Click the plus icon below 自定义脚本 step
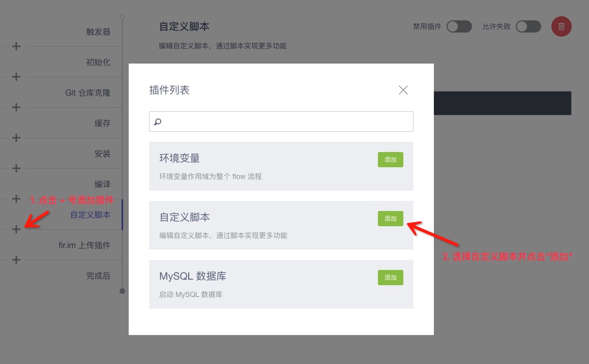Viewport: 589px width, 364px height. [16, 229]
